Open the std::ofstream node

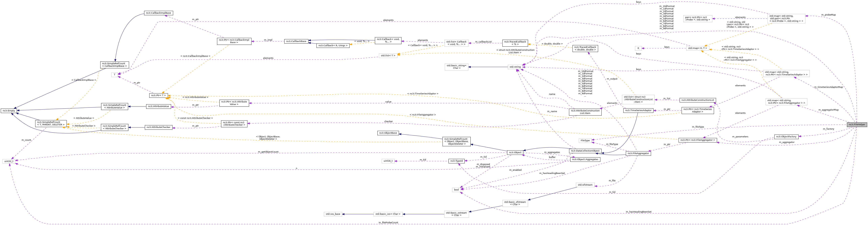coord(585,185)
